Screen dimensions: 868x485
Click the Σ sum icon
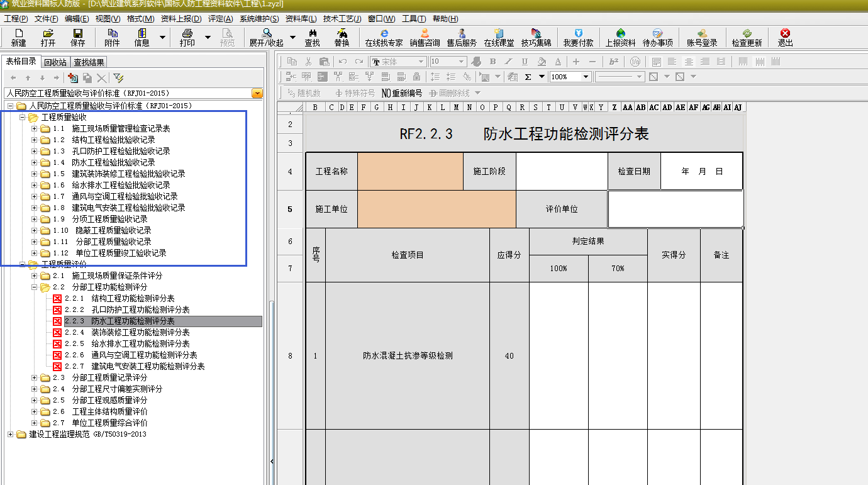point(528,77)
